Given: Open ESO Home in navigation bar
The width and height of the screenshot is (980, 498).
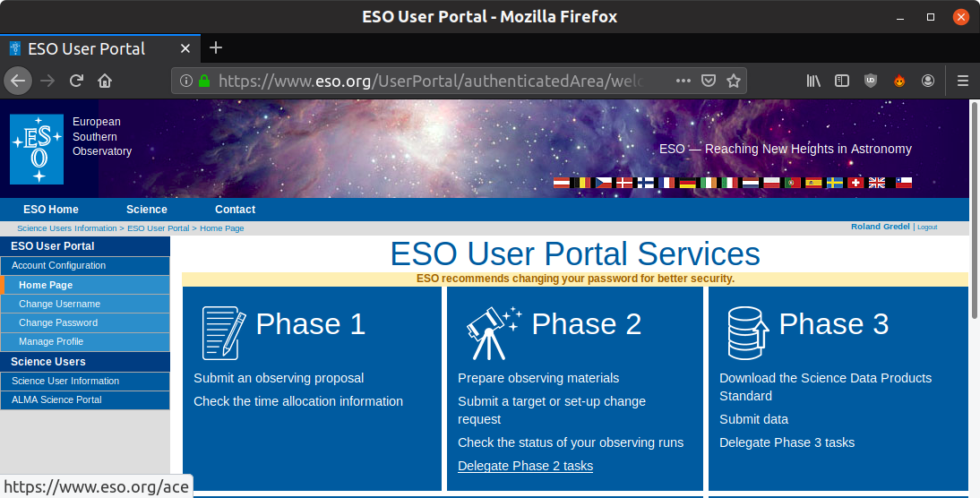Looking at the screenshot, I should point(51,210).
